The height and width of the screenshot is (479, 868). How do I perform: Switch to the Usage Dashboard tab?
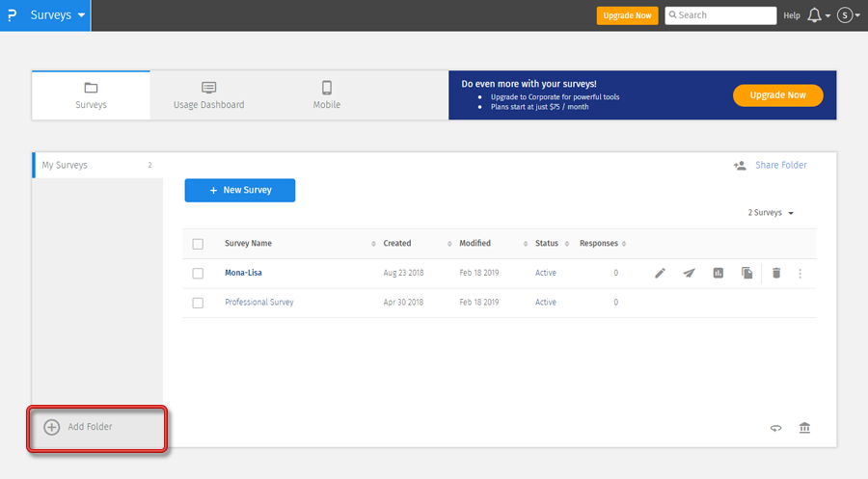point(208,95)
